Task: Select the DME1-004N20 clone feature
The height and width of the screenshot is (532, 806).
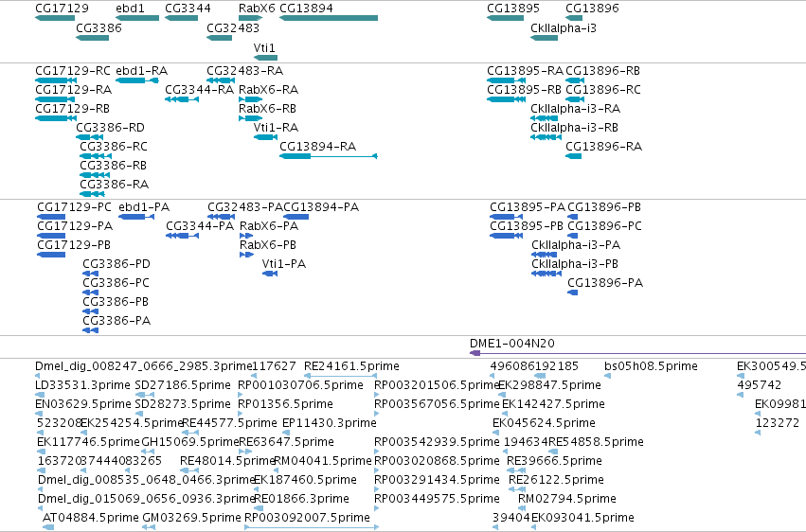Action: 512,343
